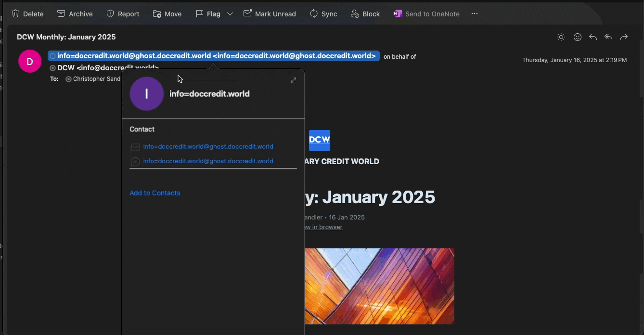Flag this email
The width and height of the screenshot is (644, 335).
pyautogui.click(x=208, y=14)
